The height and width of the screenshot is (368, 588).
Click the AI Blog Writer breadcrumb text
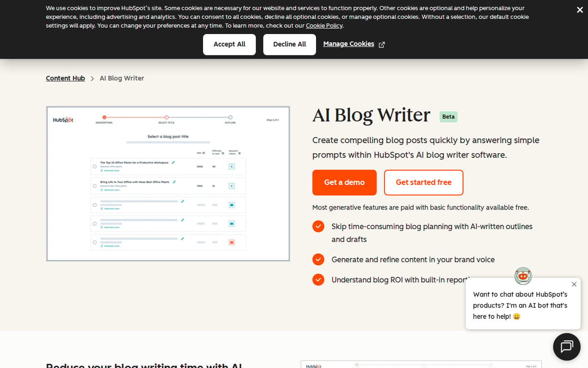122,78
